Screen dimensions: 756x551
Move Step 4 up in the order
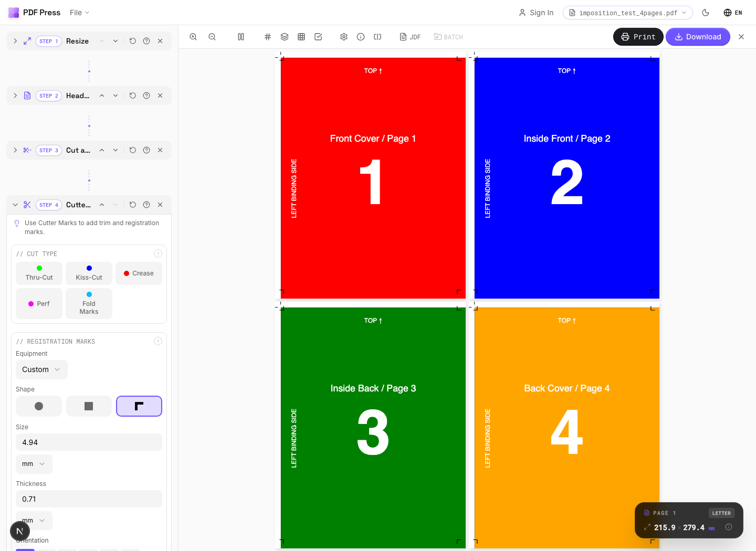pyautogui.click(x=102, y=205)
